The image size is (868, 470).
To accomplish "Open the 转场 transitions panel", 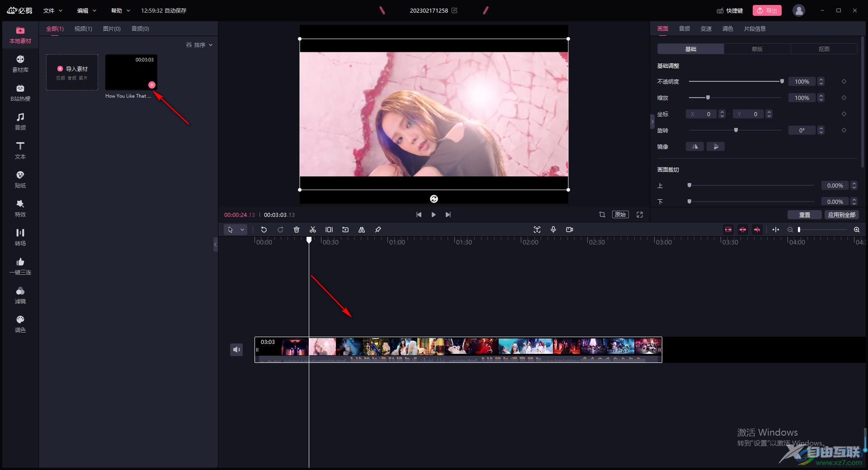I will pos(20,238).
